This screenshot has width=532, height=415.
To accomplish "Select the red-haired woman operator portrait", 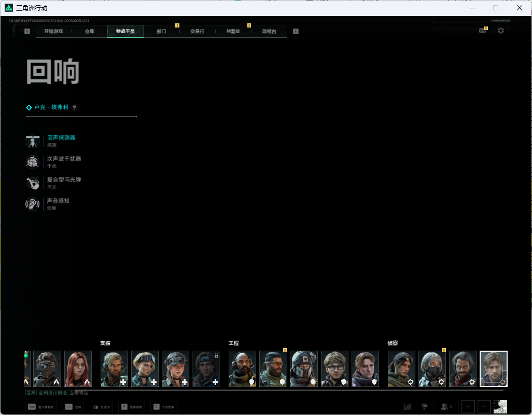I will [x=78, y=369].
